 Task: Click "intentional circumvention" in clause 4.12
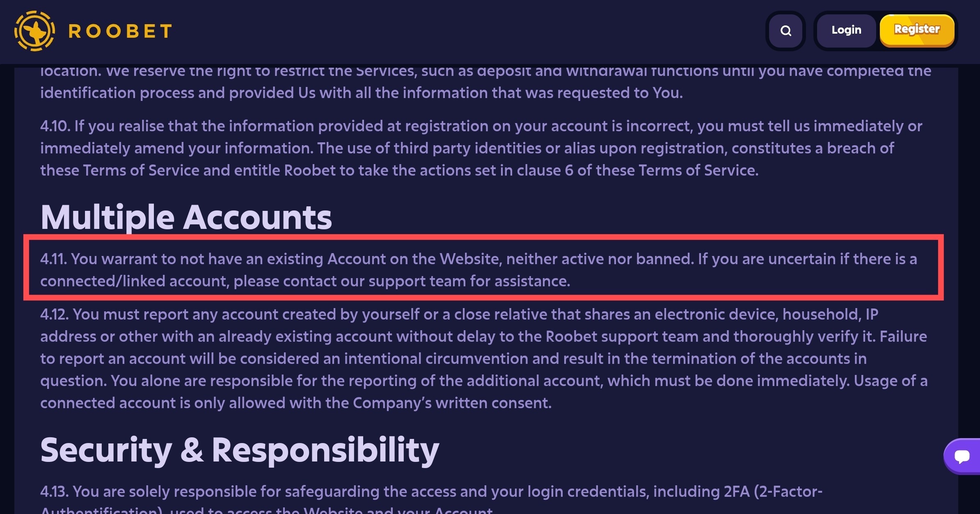coord(436,359)
